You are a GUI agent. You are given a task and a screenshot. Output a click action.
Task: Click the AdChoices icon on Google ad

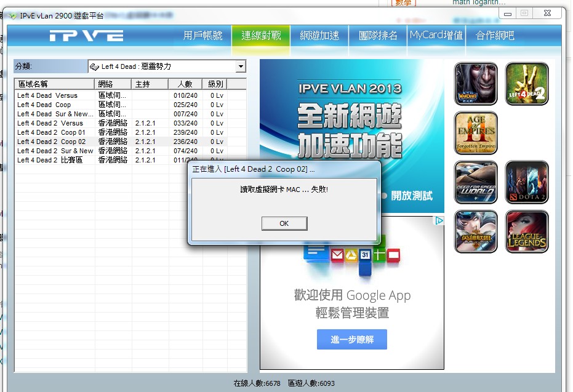coord(438,221)
